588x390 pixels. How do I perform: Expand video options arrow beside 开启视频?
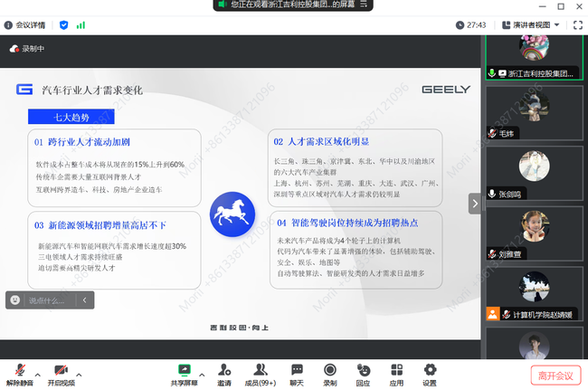coord(81,371)
